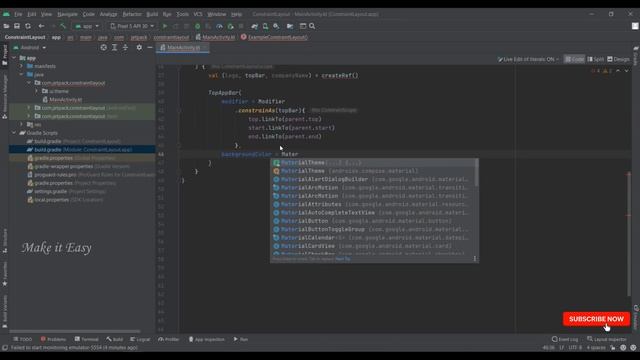
Task: Click Expand All in Project panel
Action: tap(115, 48)
